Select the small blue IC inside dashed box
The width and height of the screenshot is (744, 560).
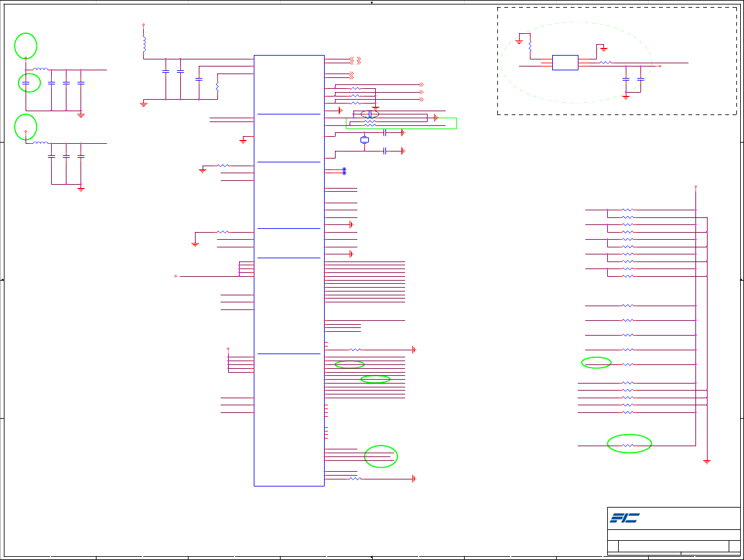click(565, 63)
